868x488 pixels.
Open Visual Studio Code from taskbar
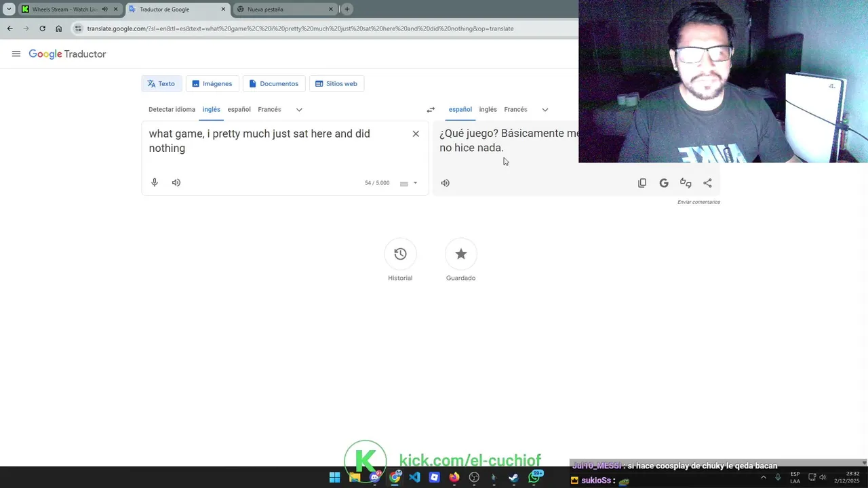tap(414, 477)
